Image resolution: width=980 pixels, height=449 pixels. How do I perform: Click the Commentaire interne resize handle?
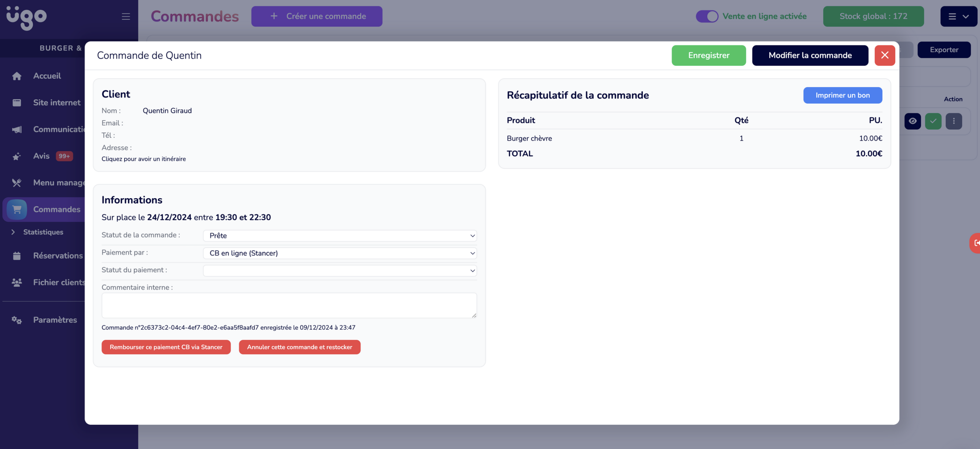pyautogui.click(x=474, y=316)
